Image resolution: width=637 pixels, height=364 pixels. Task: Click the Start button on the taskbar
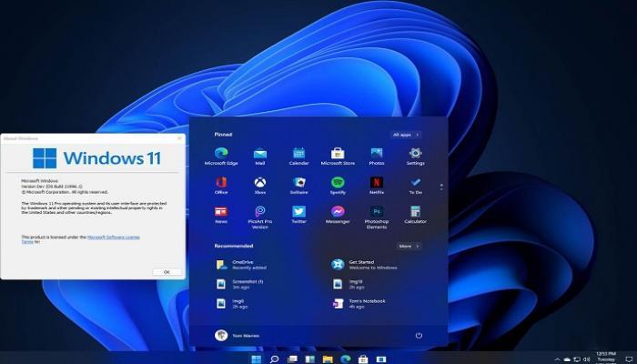coord(256,358)
